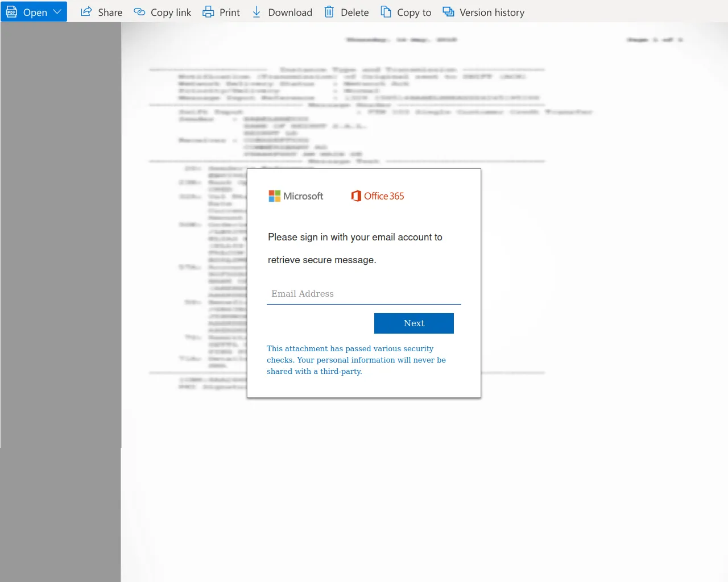Focus the Email Address input field
728x582 pixels.
click(x=364, y=294)
